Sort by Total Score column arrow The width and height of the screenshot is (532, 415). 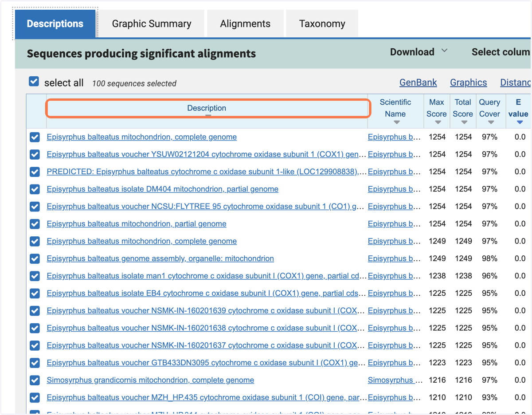(x=464, y=122)
